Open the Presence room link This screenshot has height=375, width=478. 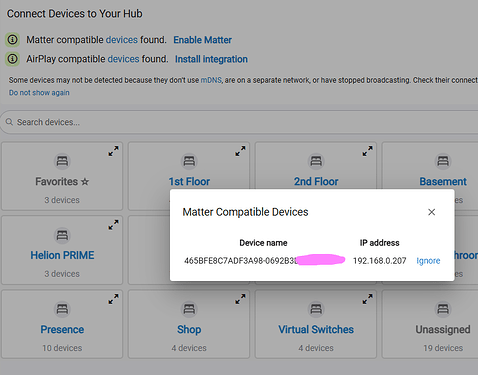62,329
